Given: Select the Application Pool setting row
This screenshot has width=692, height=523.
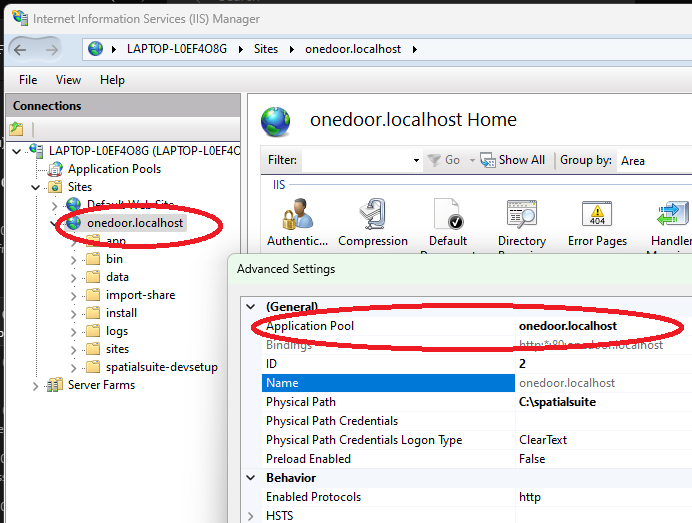Looking at the screenshot, I should click(x=477, y=326).
